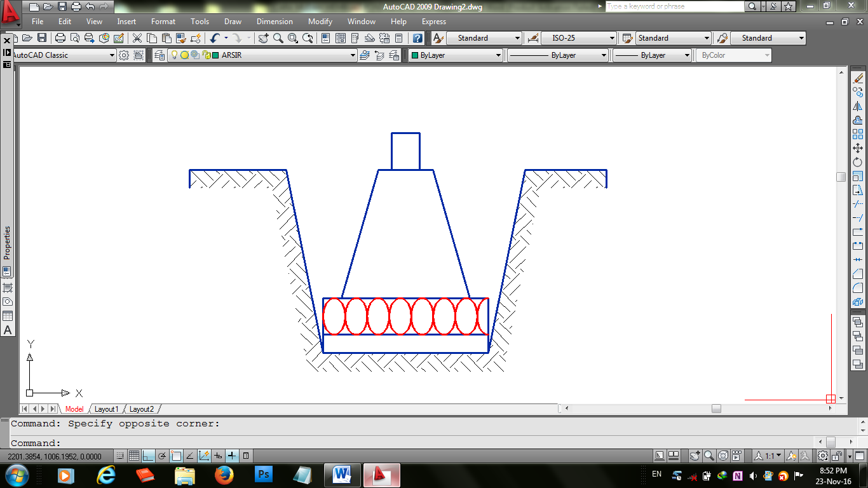The width and height of the screenshot is (868, 488).
Task: Switch to the Layout1 tab
Action: 107,409
